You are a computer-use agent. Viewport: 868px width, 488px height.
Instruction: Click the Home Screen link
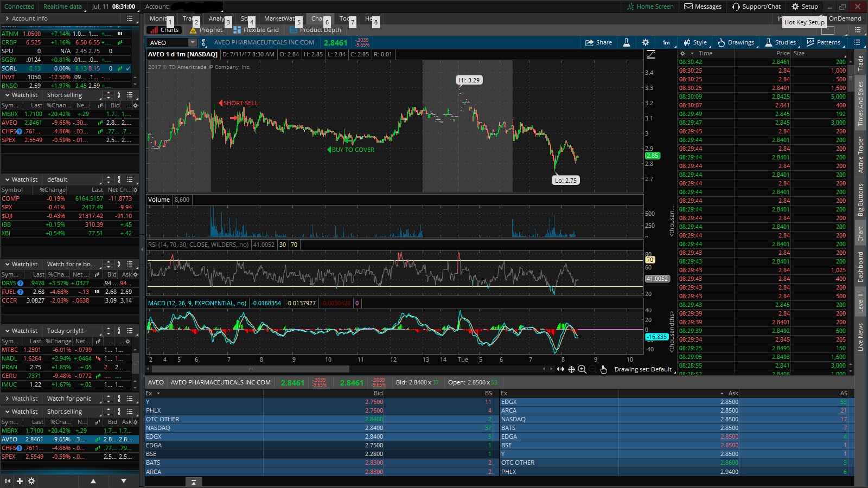point(650,7)
